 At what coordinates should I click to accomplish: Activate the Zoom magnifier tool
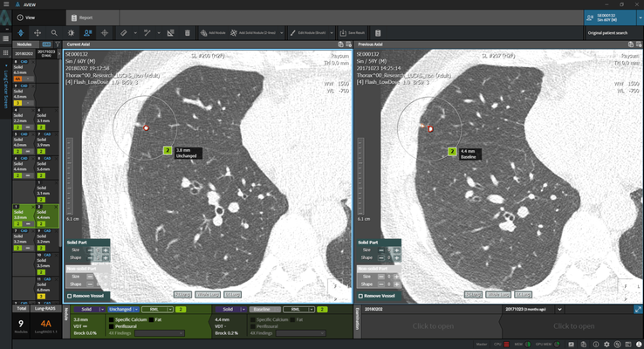54,33
